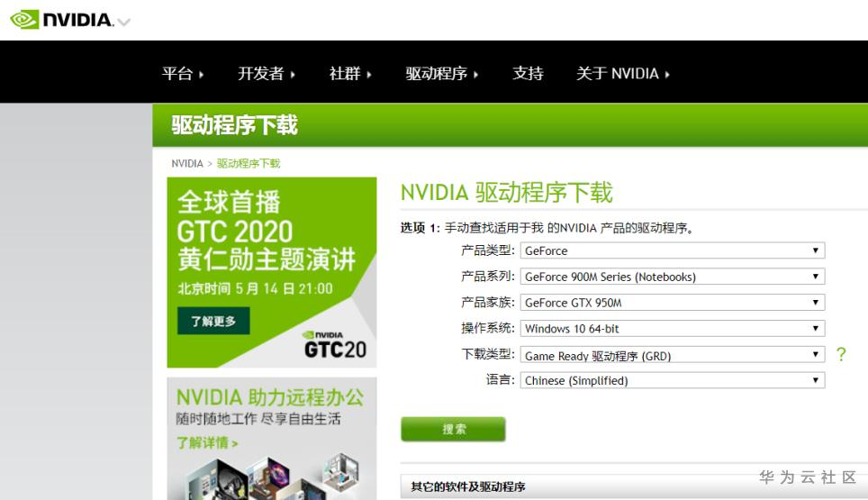This screenshot has height=500, width=868.
Task: Click the NVIDIA breadcrumb link
Action: (x=187, y=163)
